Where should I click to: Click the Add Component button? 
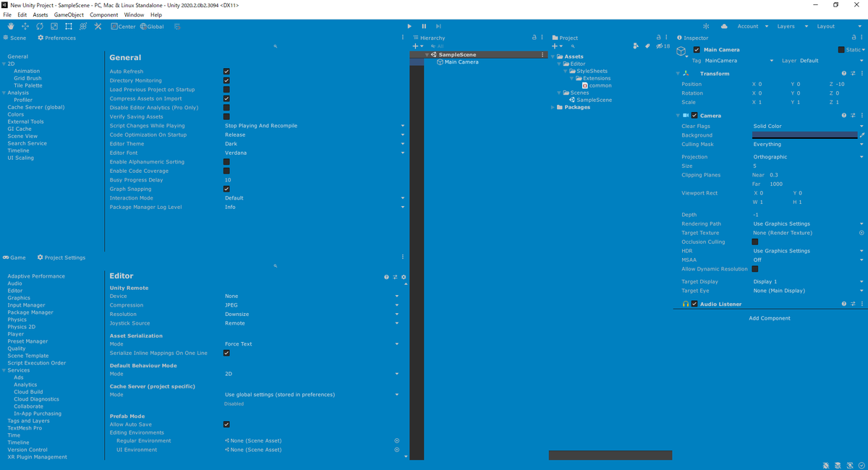point(770,318)
